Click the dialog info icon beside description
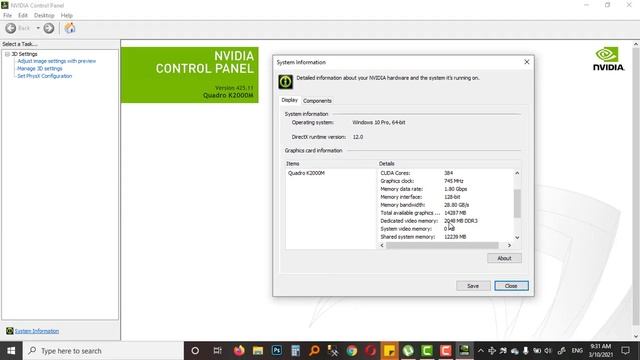The height and width of the screenshot is (360, 640). click(285, 82)
